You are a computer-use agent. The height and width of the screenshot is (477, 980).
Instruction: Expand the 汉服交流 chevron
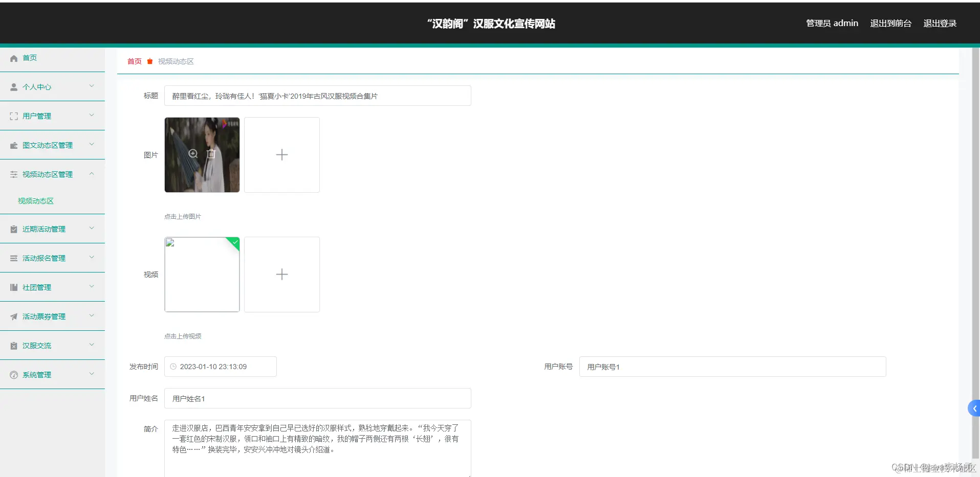[92, 345]
